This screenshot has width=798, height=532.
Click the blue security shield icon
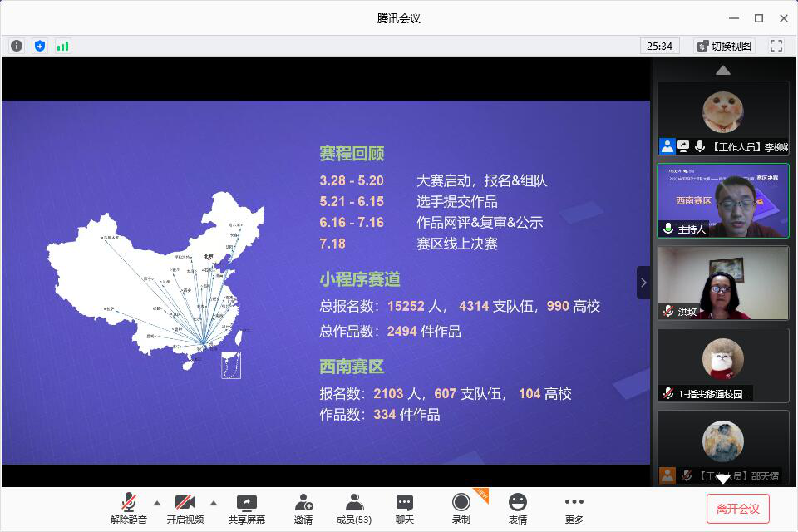point(40,46)
